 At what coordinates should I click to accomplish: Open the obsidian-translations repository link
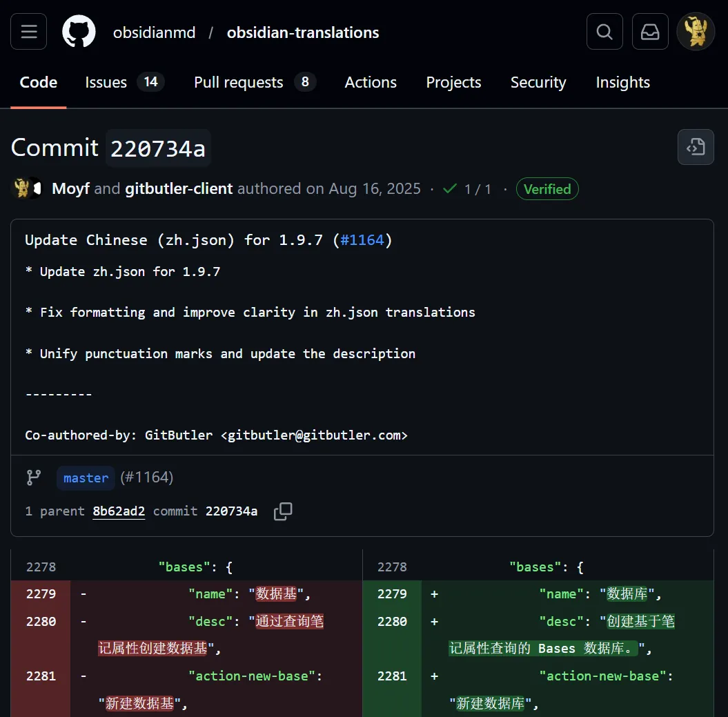(303, 32)
